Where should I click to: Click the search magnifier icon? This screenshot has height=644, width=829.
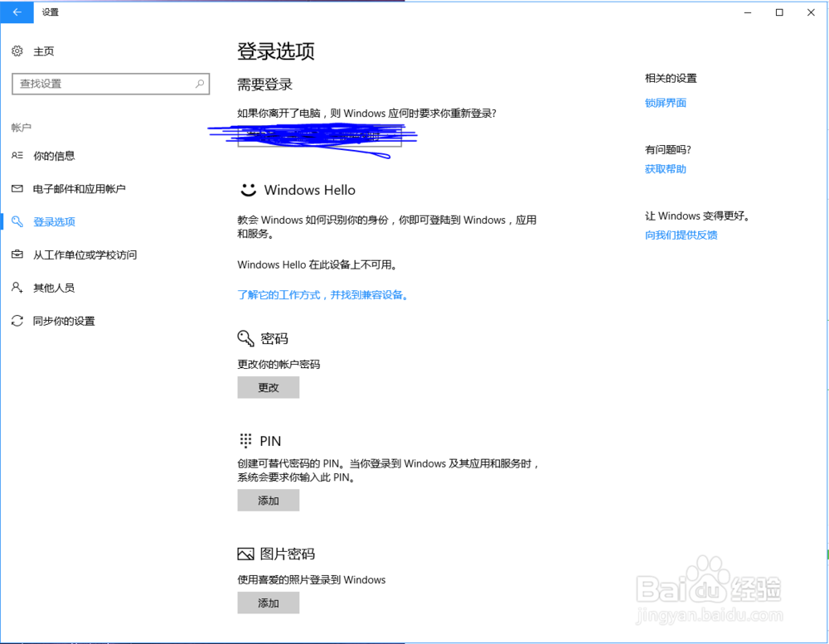(199, 84)
